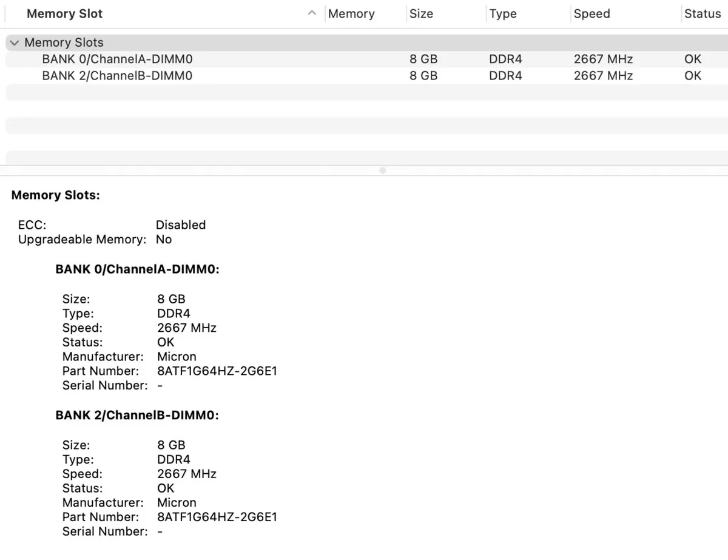
Task: Sort by the Memory column header
Action: coord(351,13)
